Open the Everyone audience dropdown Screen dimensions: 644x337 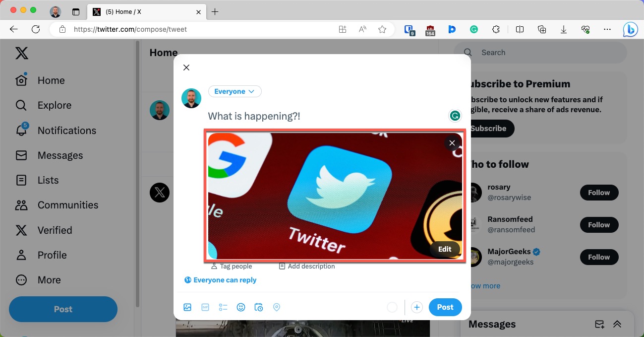[x=234, y=91]
